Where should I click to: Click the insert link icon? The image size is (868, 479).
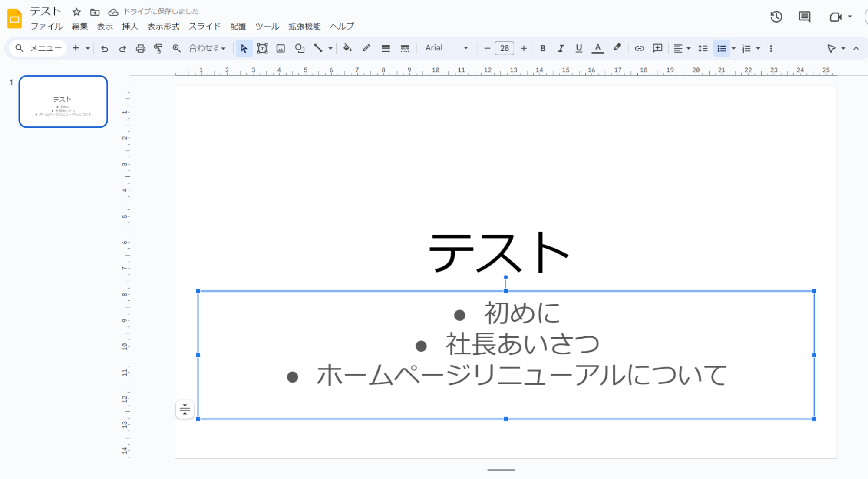(x=639, y=48)
